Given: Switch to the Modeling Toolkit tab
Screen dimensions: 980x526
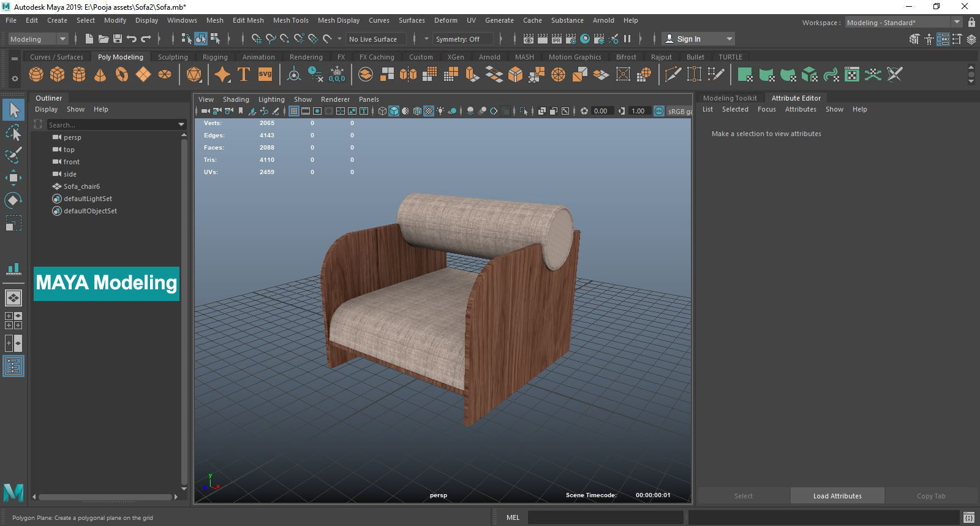Looking at the screenshot, I should (x=729, y=98).
